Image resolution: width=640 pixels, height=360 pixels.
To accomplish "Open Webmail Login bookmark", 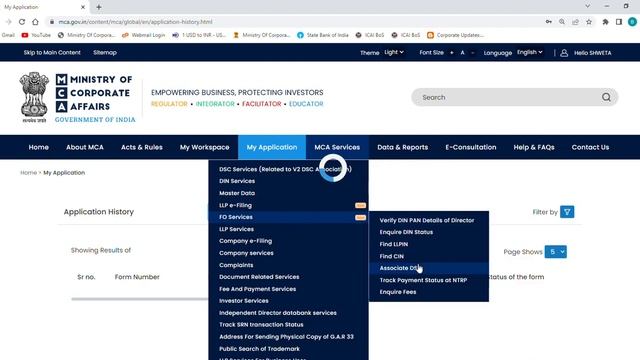I will pyautogui.click(x=143, y=35).
